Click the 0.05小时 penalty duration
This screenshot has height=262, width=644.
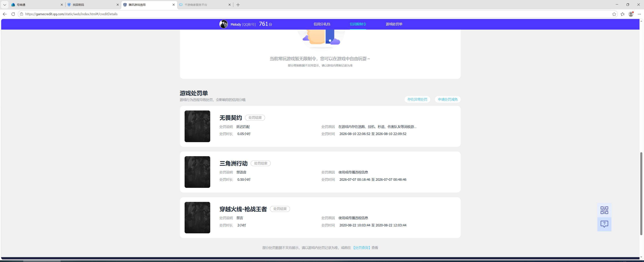[244, 134]
